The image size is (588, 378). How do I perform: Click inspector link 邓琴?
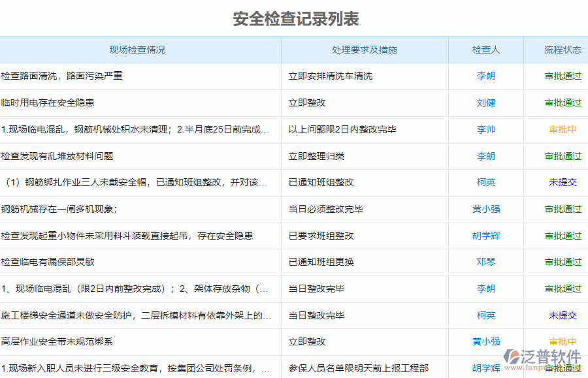point(485,262)
